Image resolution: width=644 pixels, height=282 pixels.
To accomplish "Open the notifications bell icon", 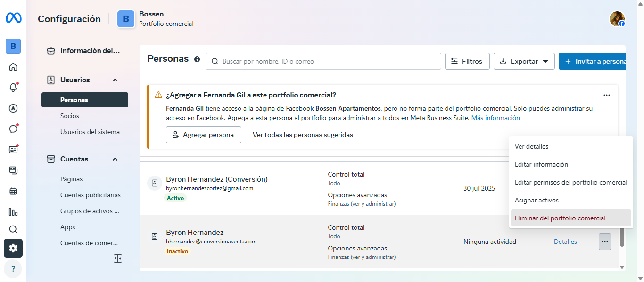I will [13, 88].
